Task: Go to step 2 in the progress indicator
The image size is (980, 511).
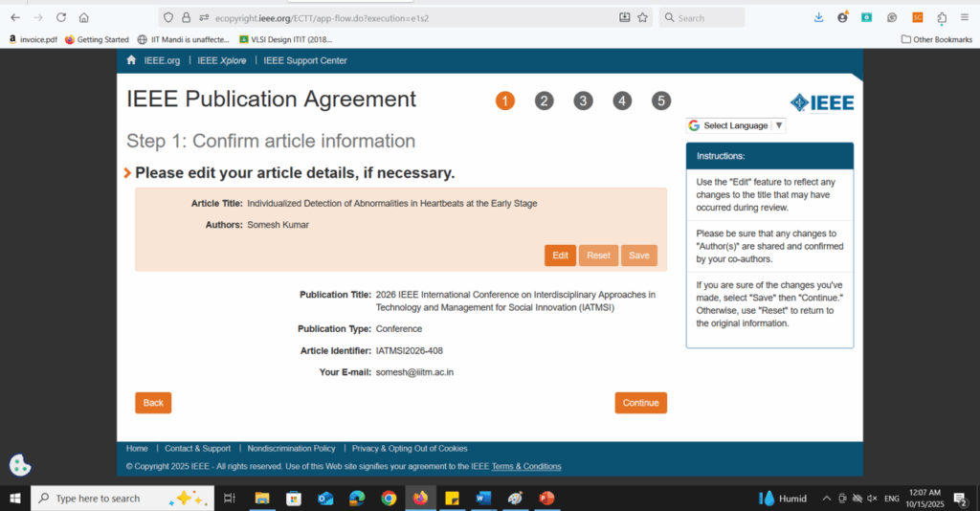Action: [x=545, y=101]
